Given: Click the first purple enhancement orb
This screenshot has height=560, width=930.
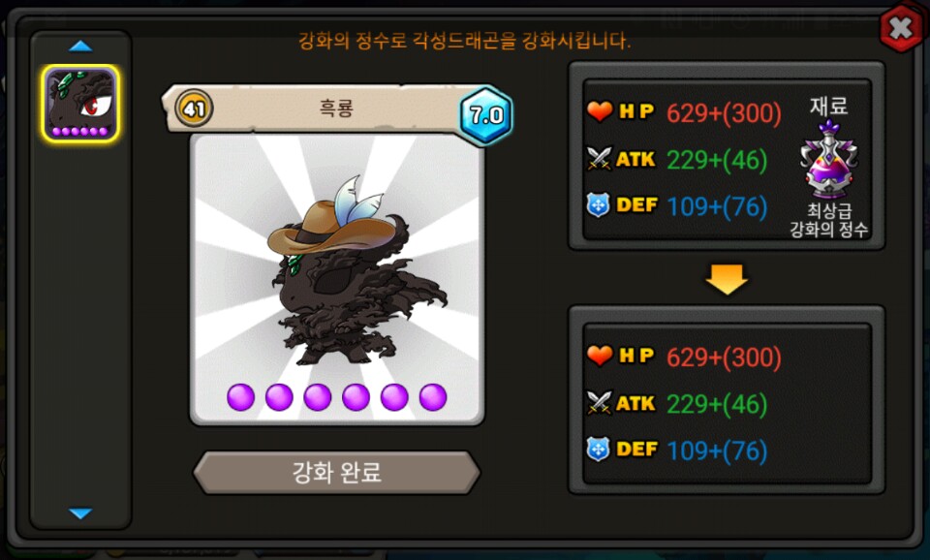Looking at the screenshot, I should [241, 397].
